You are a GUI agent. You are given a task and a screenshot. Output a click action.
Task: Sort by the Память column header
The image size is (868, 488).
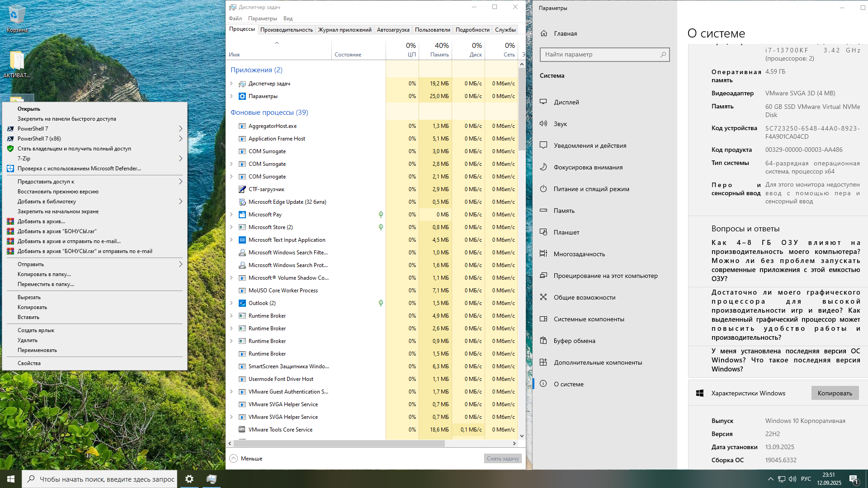pyautogui.click(x=435, y=50)
